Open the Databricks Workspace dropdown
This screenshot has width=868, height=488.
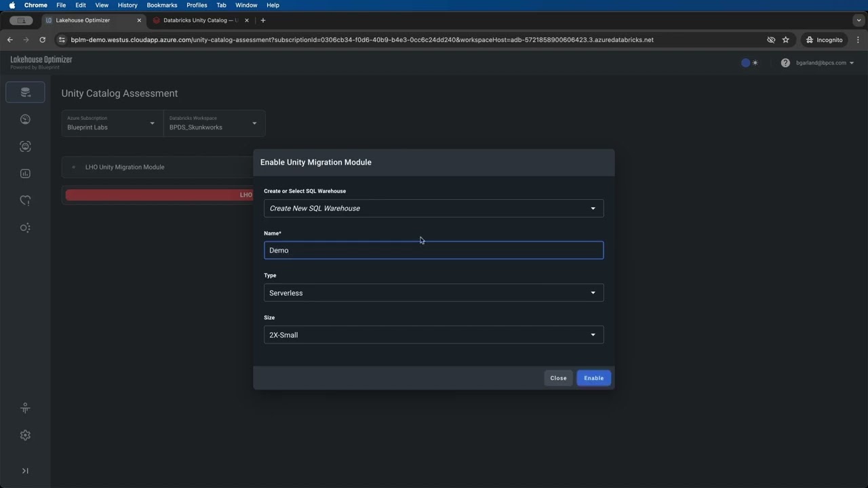pos(214,123)
